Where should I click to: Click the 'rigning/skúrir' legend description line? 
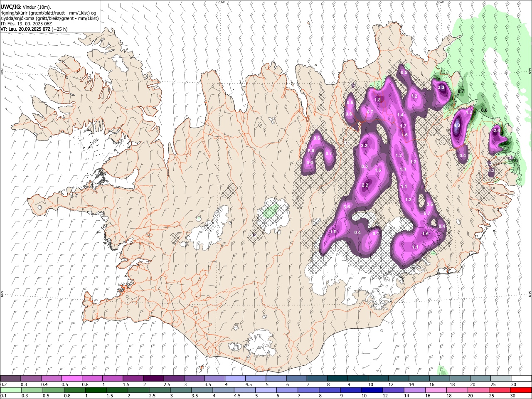coord(48,13)
